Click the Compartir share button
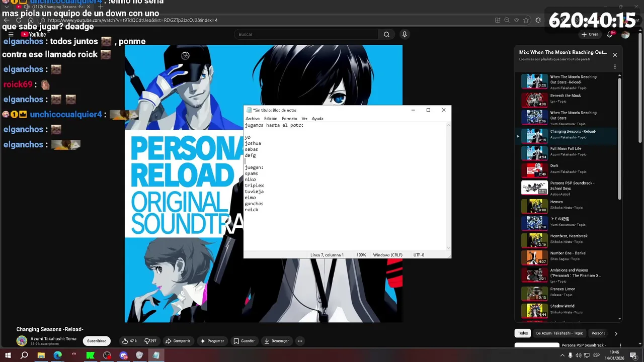The image size is (644, 362). click(178, 341)
